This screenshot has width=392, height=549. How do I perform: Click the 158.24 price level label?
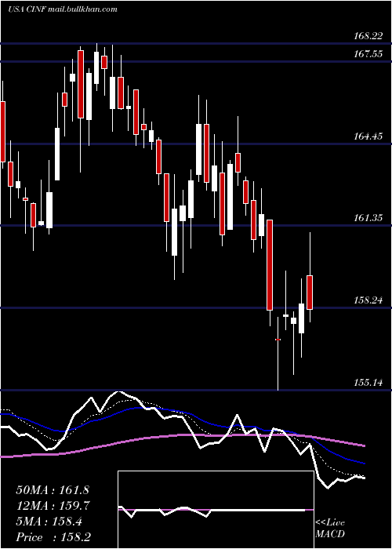point(368,300)
